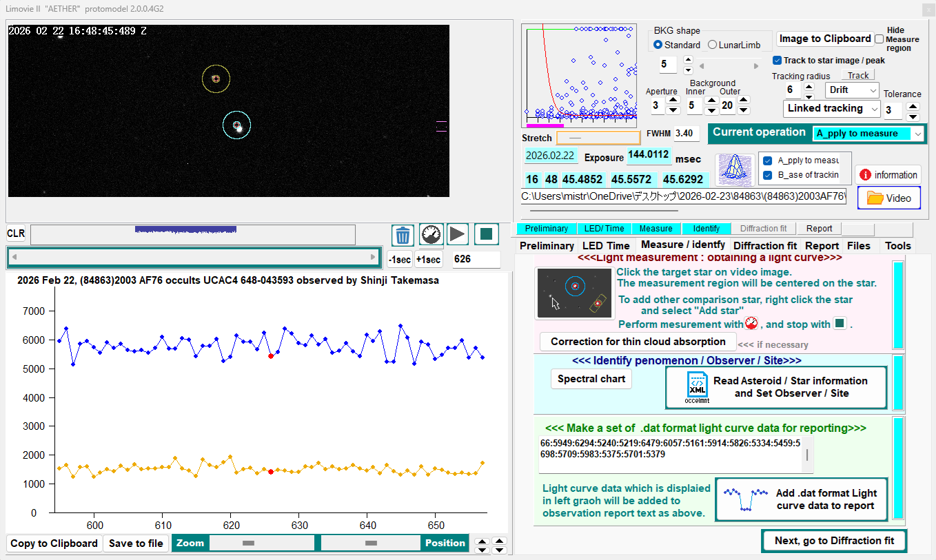Open the 3D star profile plot icon
Image resolution: width=936 pixels, height=560 pixels.
735,169
